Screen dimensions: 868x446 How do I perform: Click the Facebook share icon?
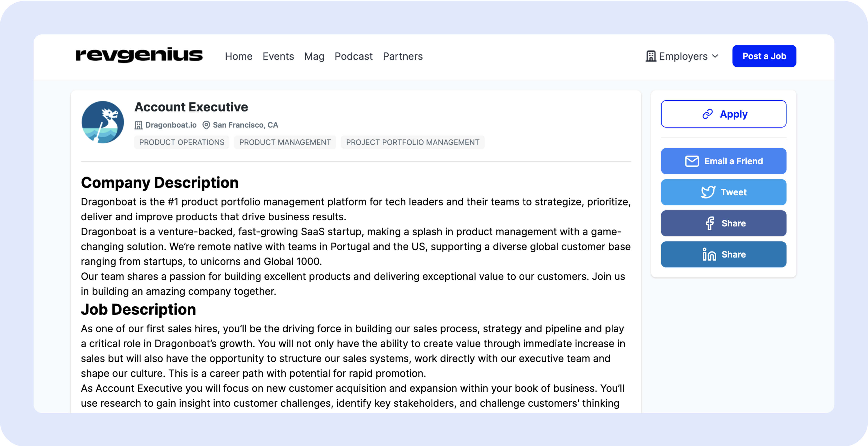point(710,223)
